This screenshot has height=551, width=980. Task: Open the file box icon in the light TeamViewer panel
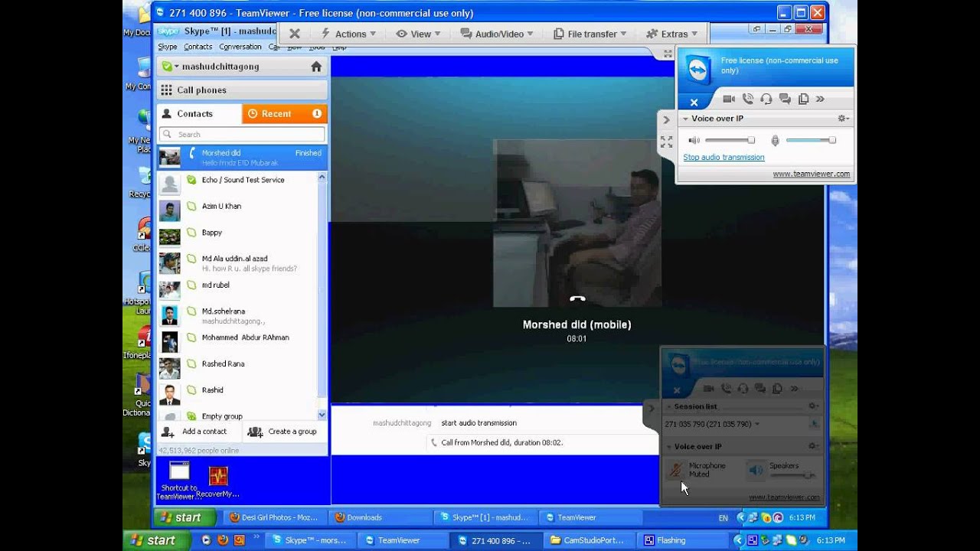pos(803,99)
